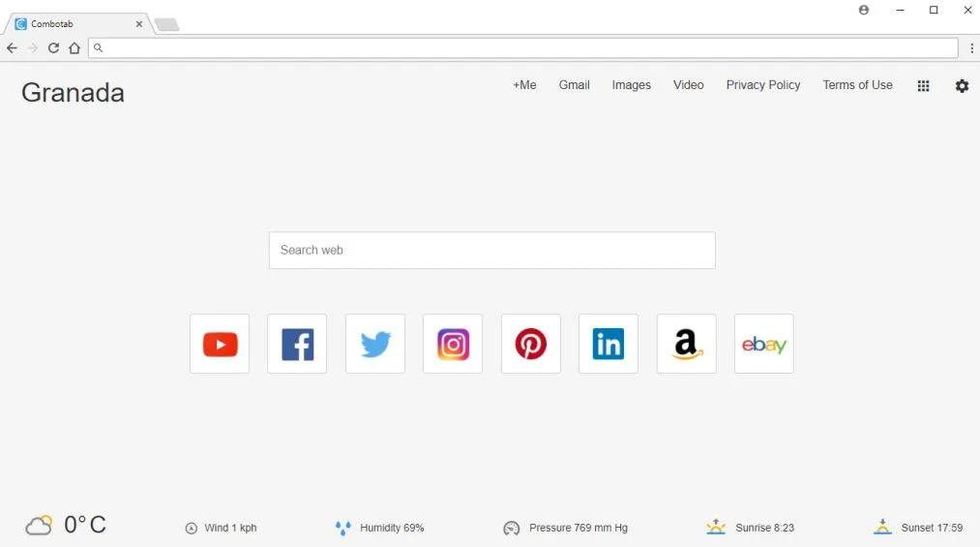Click the profile avatar icon in title bar
This screenshot has width=980, height=547.
coord(864,10)
